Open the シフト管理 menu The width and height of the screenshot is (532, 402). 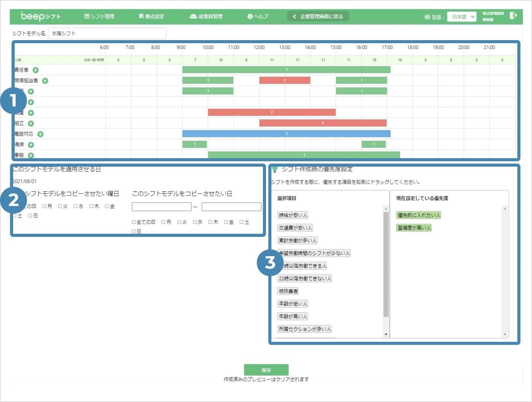pos(99,16)
